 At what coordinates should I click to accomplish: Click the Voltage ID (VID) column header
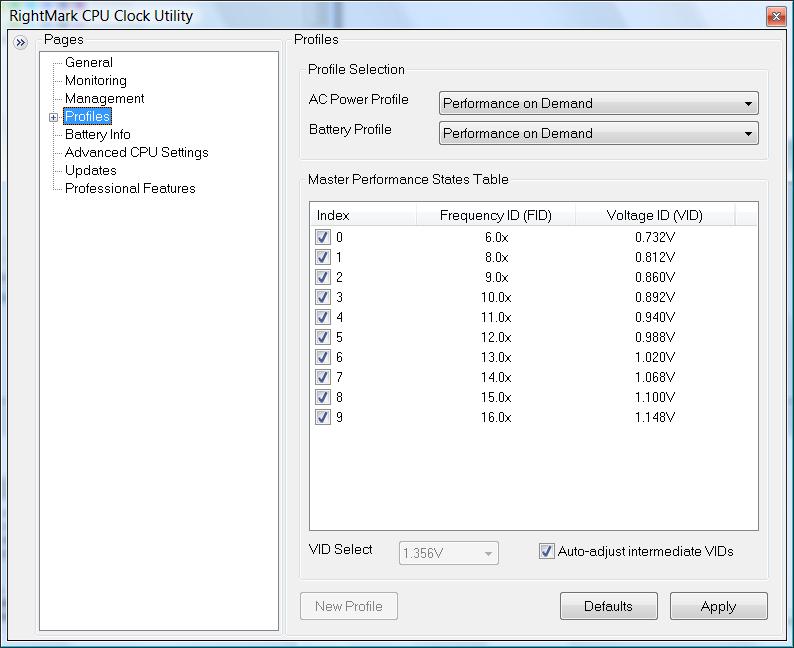point(655,215)
